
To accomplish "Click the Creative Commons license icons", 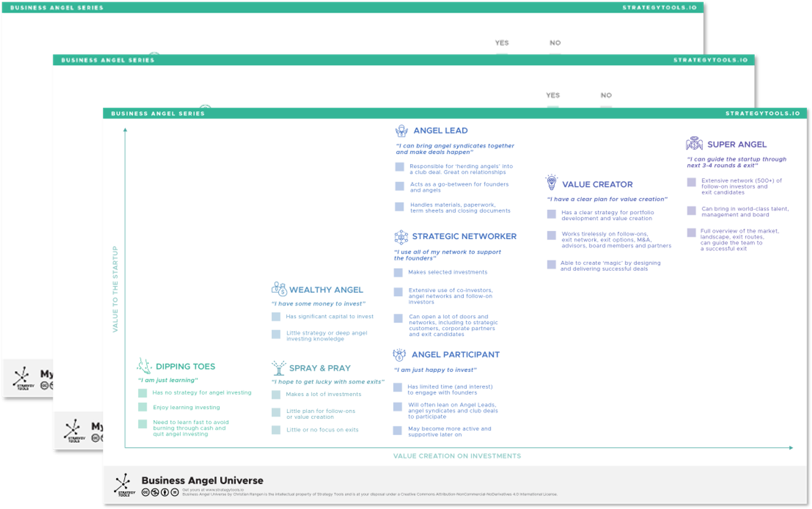I will click(160, 492).
